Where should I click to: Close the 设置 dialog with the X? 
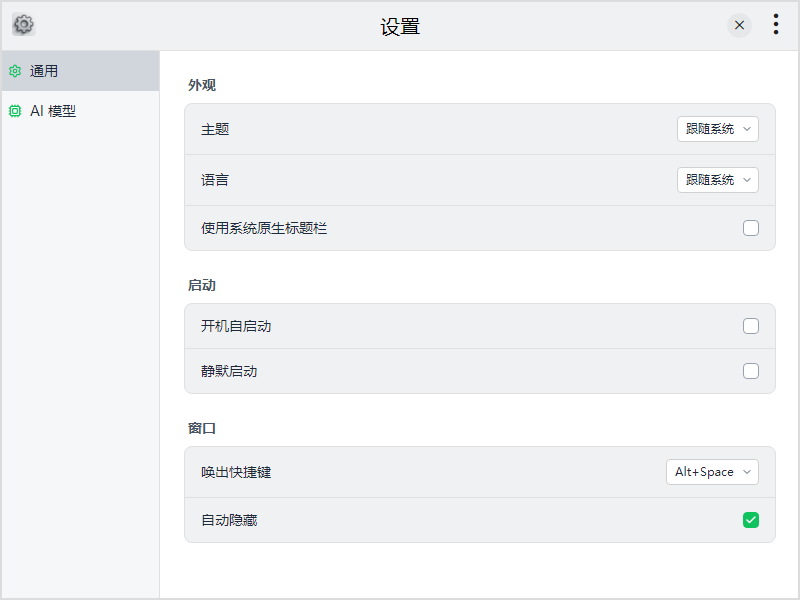[x=739, y=25]
